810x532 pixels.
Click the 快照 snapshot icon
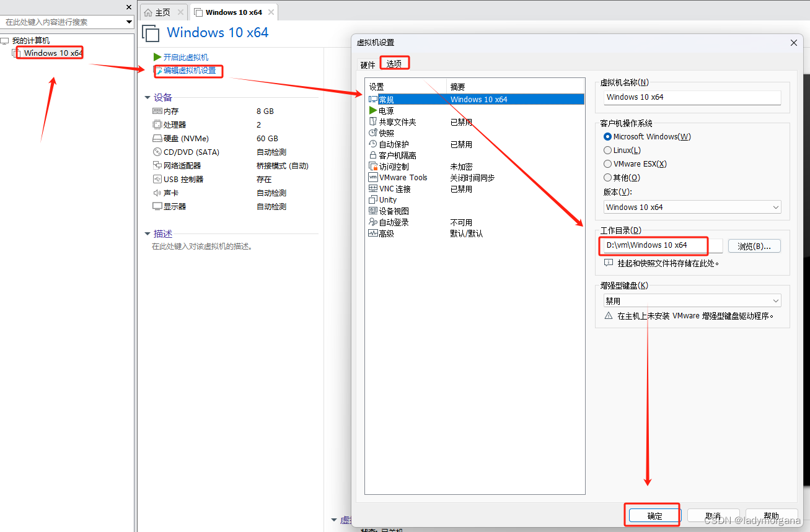click(x=373, y=133)
